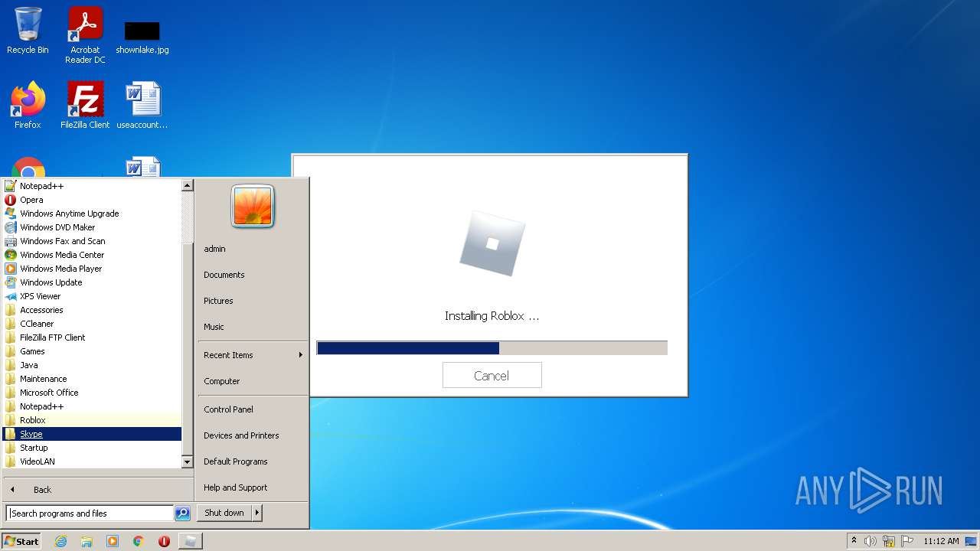980x551 pixels.
Task: Launch XPS Viewer
Action: coord(92,296)
